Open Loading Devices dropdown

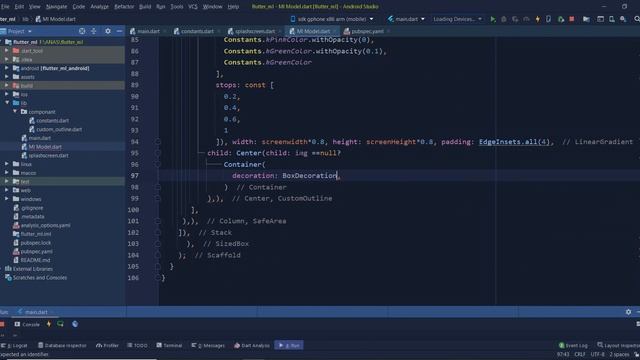pos(458,19)
